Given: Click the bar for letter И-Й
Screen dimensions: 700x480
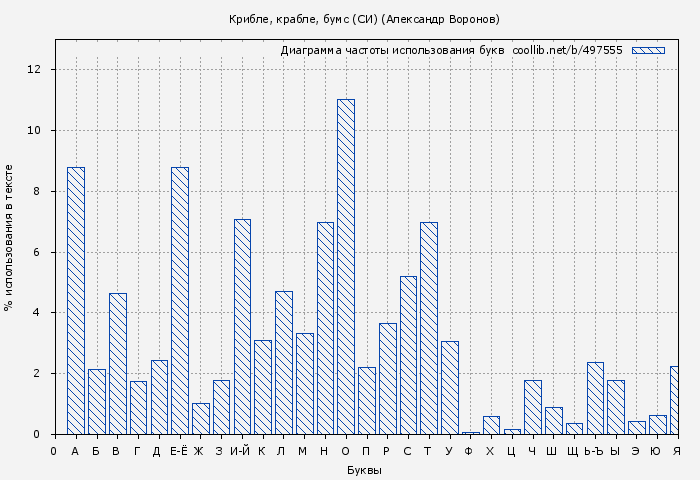Looking at the screenshot, I should pyautogui.click(x=242, y=327).
